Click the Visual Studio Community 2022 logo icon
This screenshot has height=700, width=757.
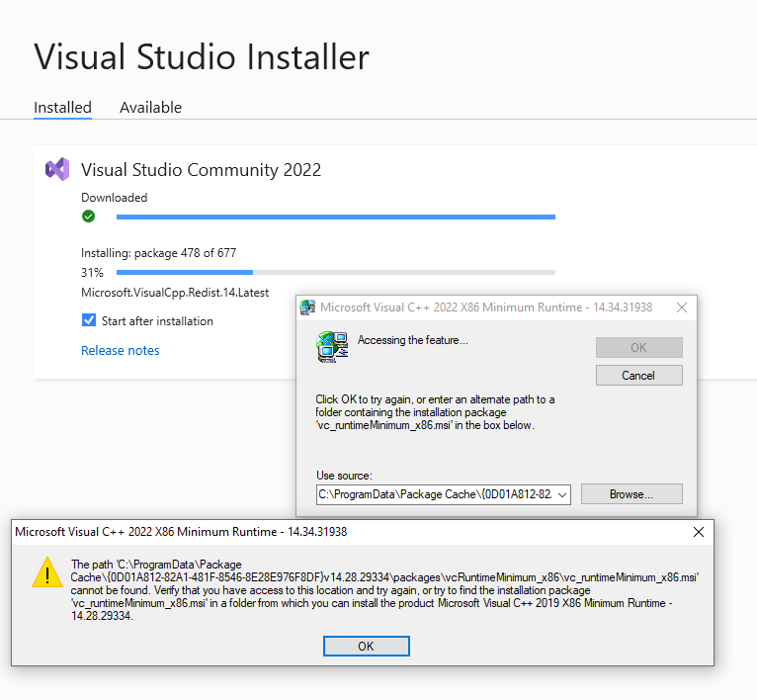click(x=57, y=170)
